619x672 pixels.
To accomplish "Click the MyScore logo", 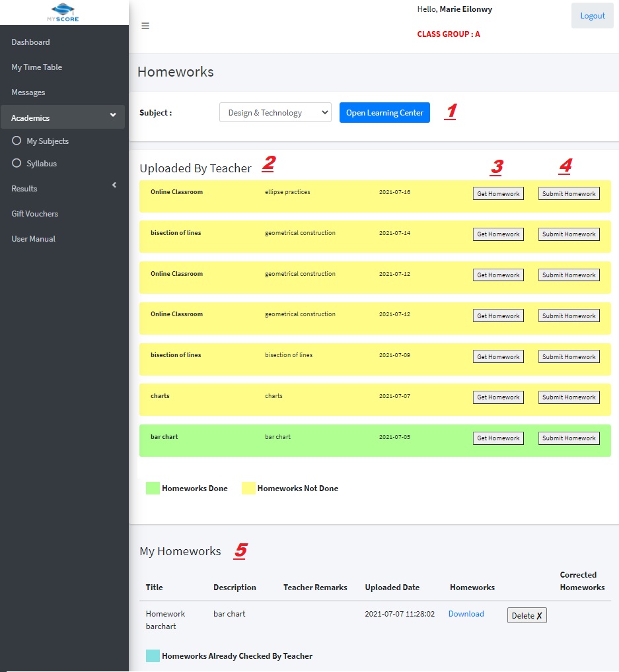I will click(63, 13).
